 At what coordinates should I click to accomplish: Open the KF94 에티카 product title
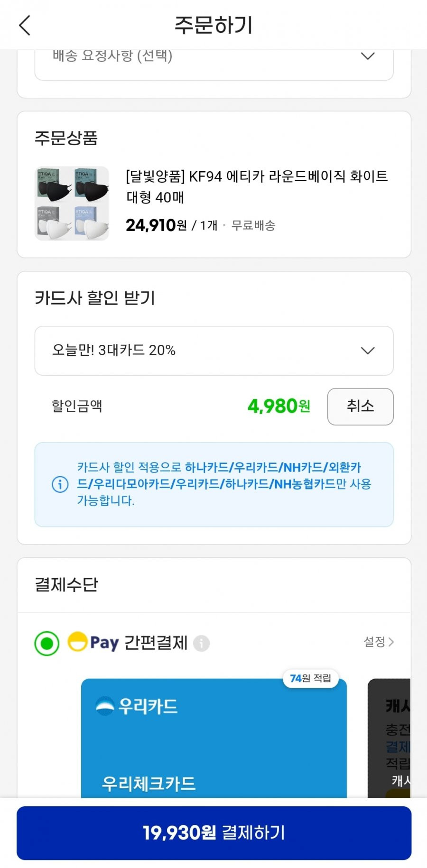(257, 186)
